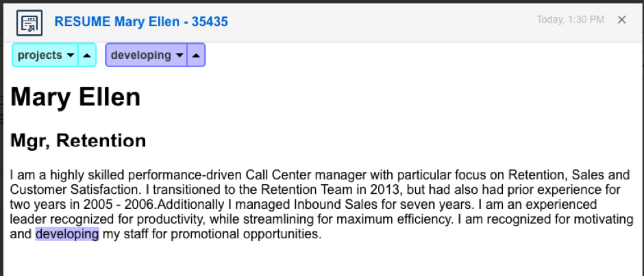
Task: Select the developing keyword chip label
Action: (141, 55)
